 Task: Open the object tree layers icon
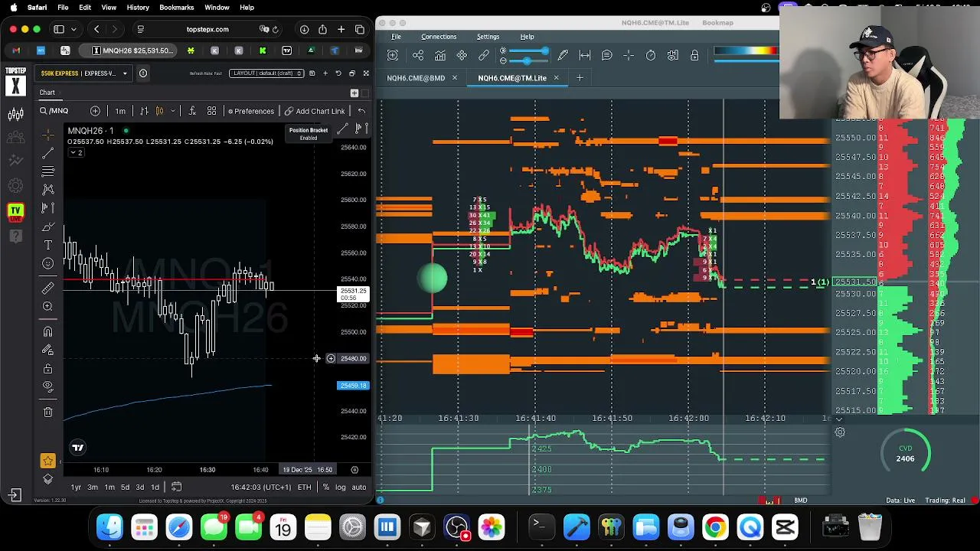pyautogui.click(x=47, y=479)
